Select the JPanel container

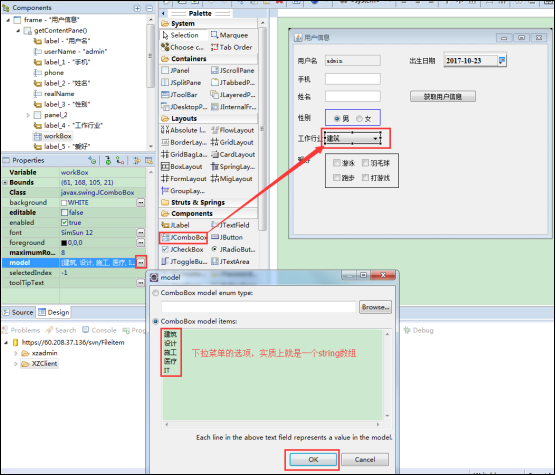coord(175,71)
